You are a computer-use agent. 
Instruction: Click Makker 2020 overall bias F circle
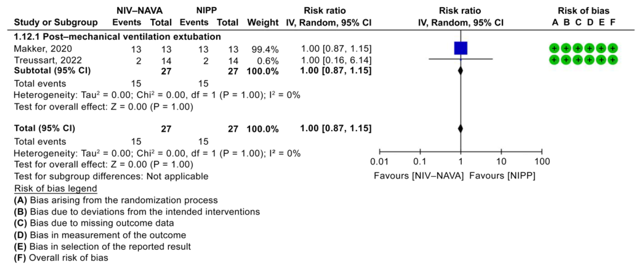tap(613, 49)
